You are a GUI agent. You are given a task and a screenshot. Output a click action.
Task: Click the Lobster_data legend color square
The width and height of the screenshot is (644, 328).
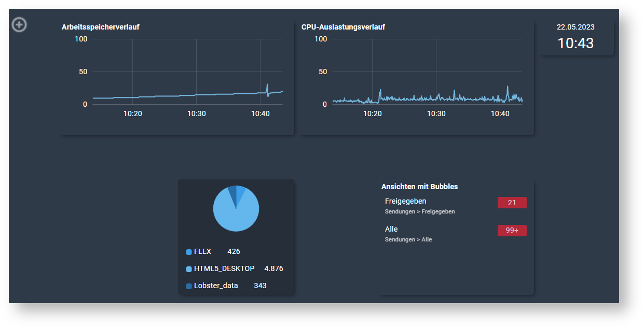tap(189, 286)
